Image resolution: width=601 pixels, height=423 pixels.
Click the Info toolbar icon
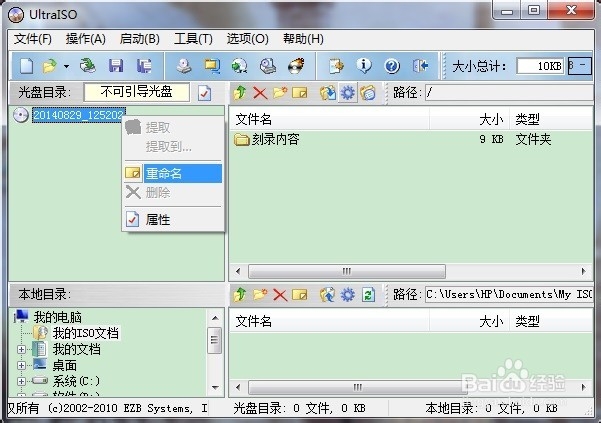click(364, 66)
